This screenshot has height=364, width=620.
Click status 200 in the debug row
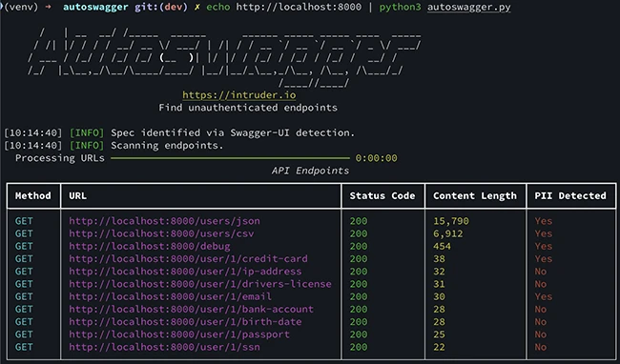359,247
